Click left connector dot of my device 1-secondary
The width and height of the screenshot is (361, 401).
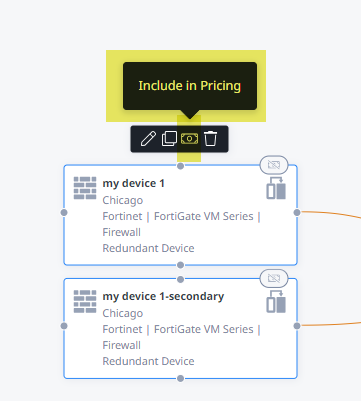tap(64, 326)
